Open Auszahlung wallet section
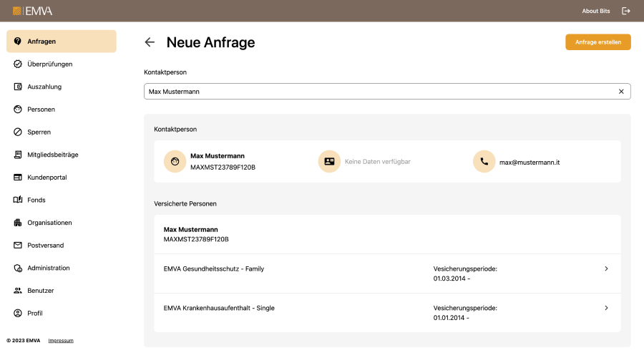This screenshot has height=358, width=644. pyautogui.click(x=44, y=87)
